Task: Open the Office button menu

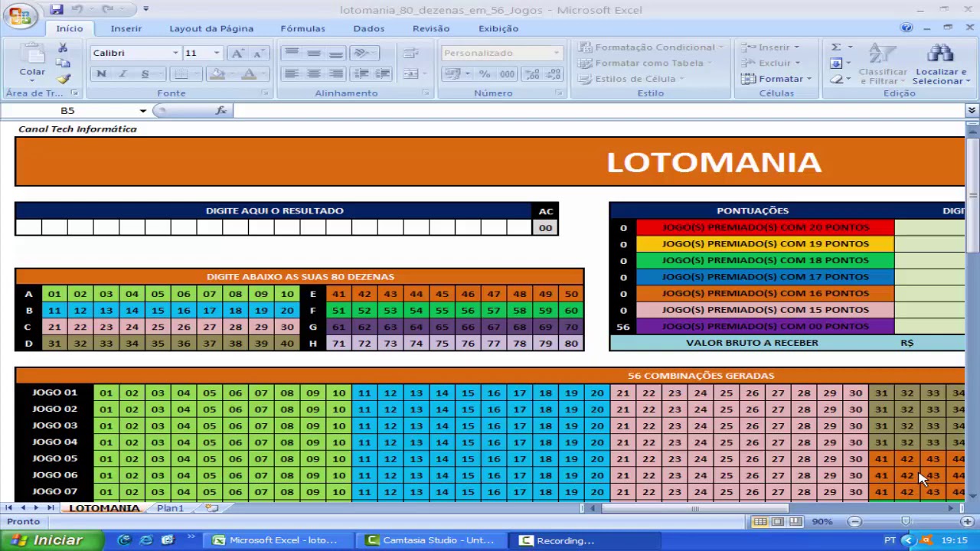Action: tap(21, 15)
